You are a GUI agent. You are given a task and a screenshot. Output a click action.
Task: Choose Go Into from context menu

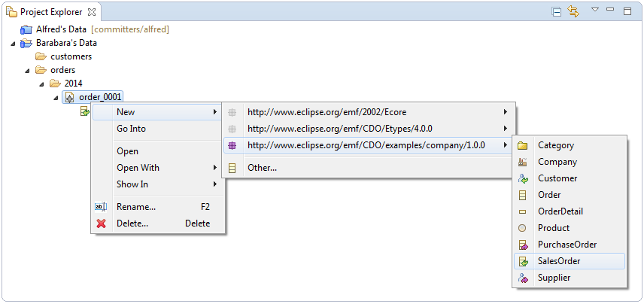(132, 129)
